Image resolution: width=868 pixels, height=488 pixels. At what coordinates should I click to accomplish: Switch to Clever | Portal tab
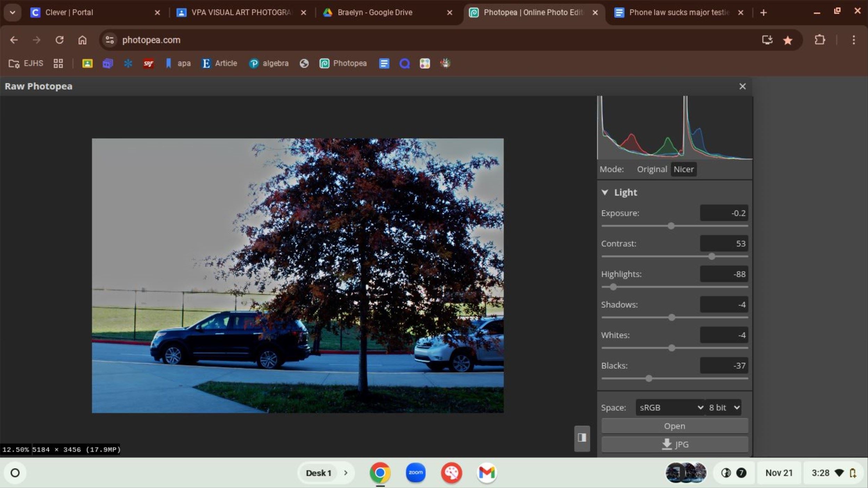(x=69, y=13)
